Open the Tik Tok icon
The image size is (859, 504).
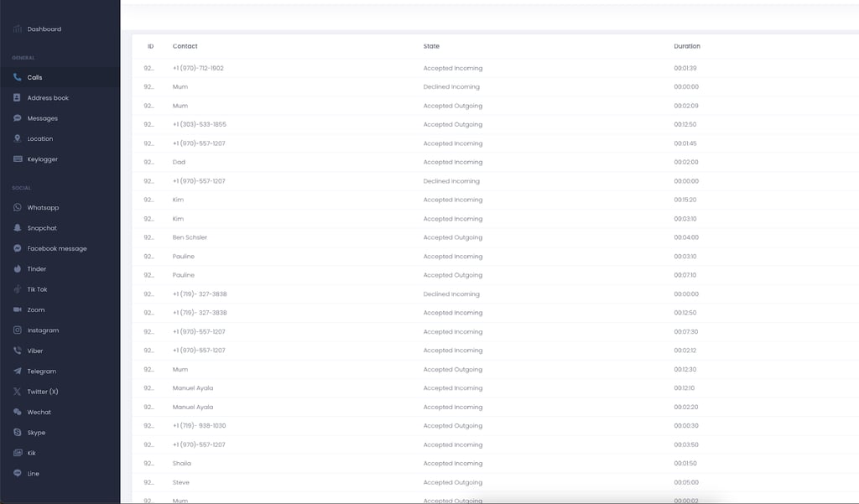(18, 289)
